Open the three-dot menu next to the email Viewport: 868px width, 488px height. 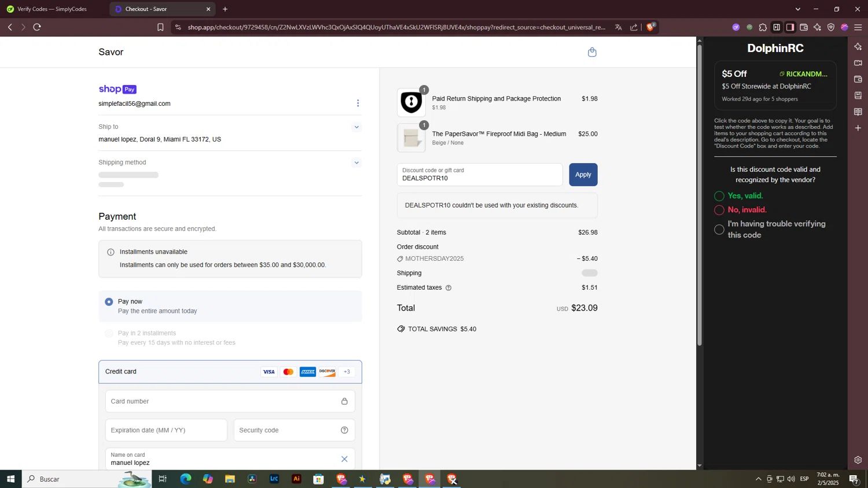[x=358, y=103]
